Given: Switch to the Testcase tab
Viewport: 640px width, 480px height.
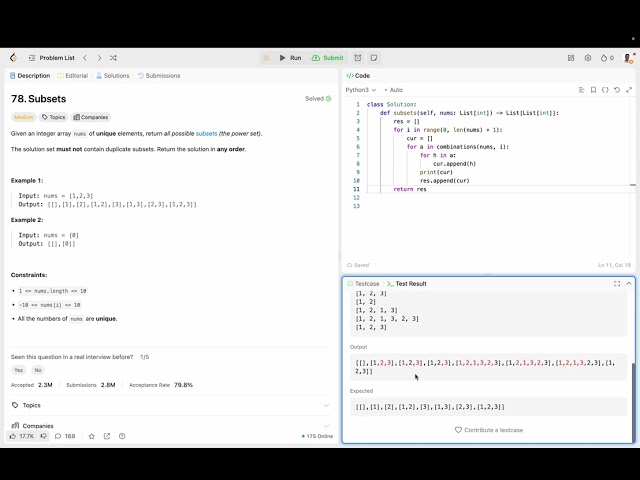Looking at the screenshot, I should [x=363, y=284].
